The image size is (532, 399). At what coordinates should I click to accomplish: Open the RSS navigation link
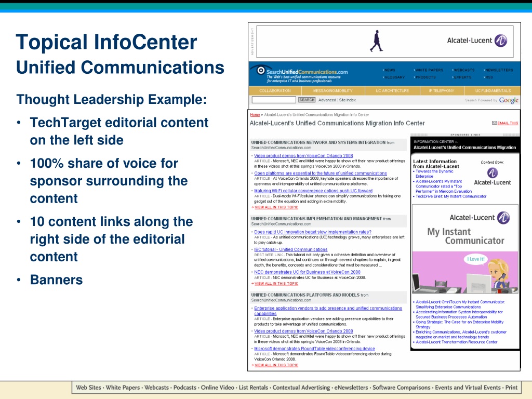(488, 77)
